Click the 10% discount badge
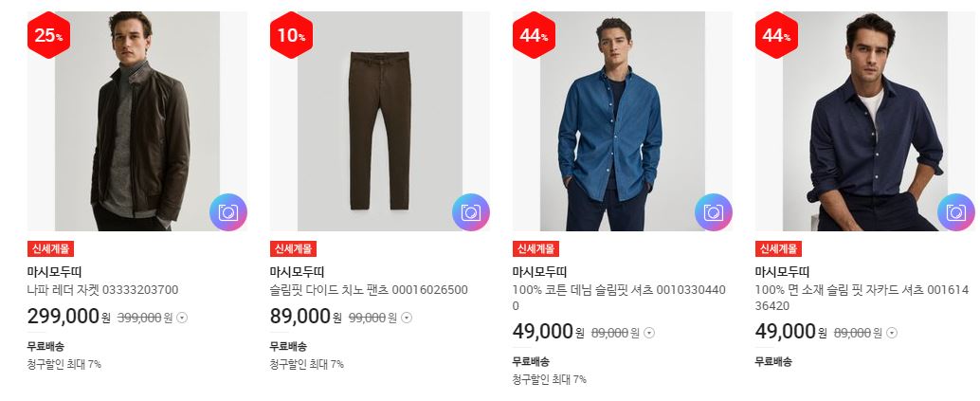This screenshot has width=980, height=401. coord(291,36)
